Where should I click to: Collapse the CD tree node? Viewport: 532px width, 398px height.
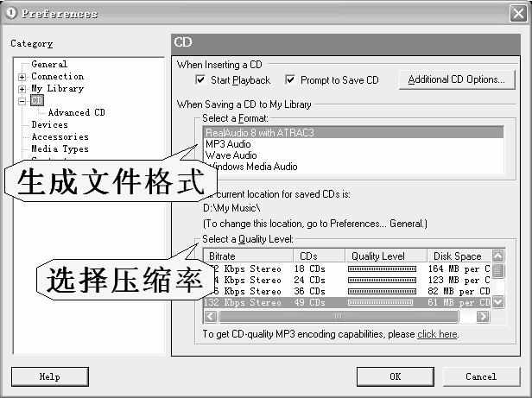point(22,101)
